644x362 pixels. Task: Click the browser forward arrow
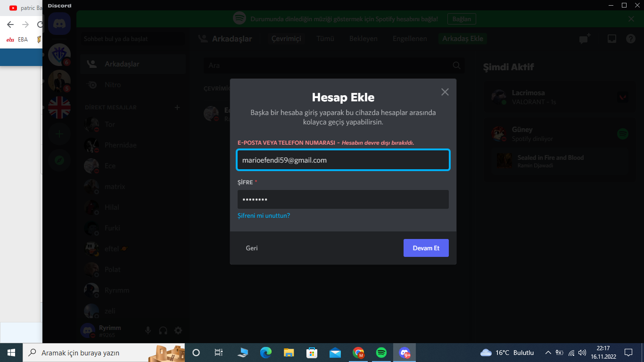click(25, 25)
